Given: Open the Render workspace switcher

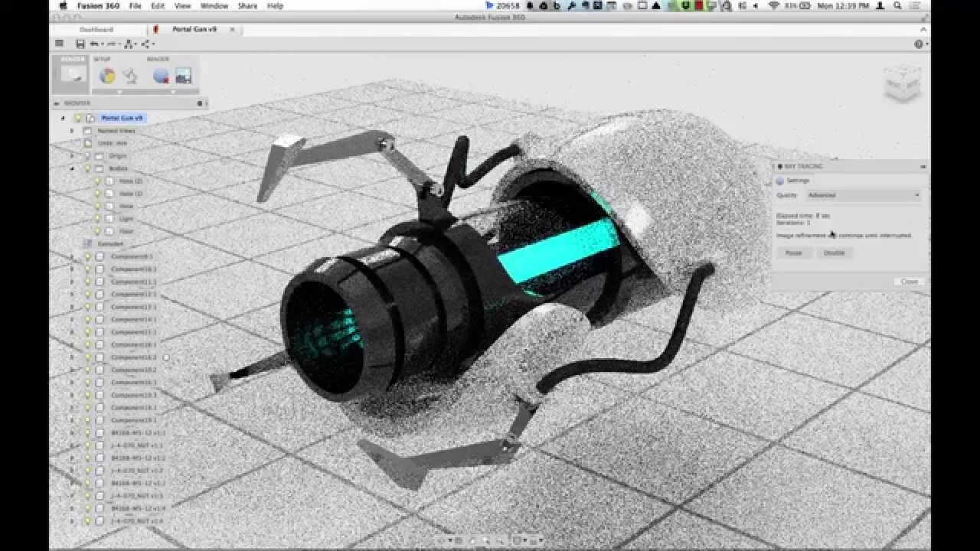Looking at the screenshot, I should pos(70,74).
